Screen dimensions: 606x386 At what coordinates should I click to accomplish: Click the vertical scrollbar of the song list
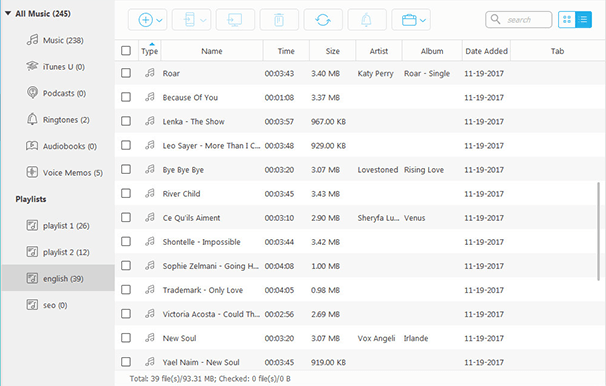coord(598,231)
